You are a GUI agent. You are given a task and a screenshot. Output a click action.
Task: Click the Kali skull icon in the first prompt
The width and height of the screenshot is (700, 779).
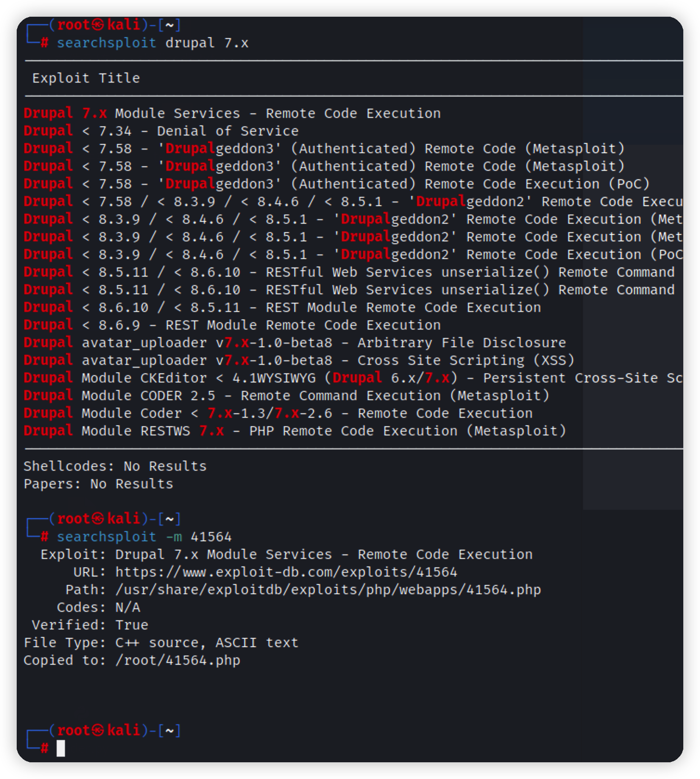[x=98, y=25]
